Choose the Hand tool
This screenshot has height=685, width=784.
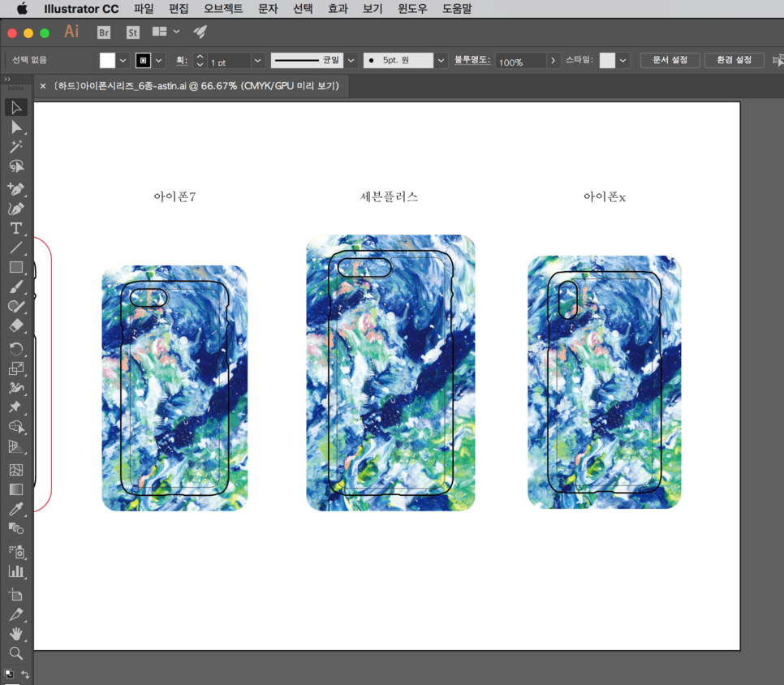click(x=16, y=634)
